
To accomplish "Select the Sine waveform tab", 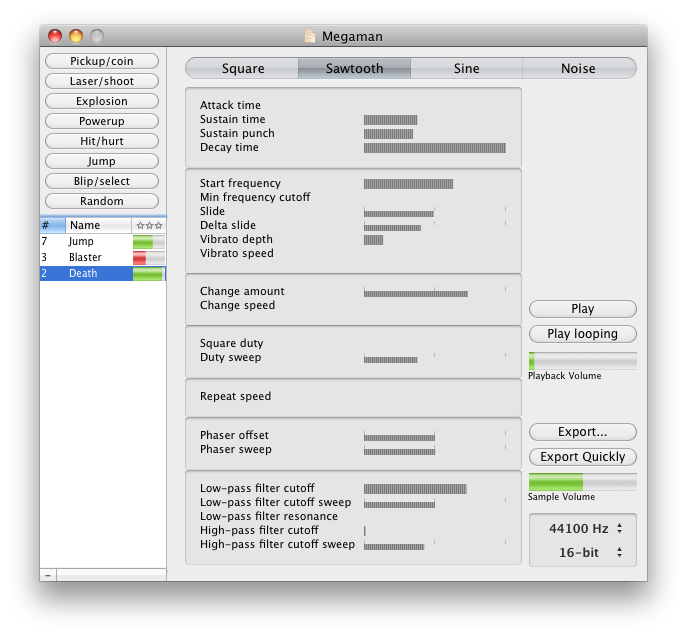I will 466,69.
